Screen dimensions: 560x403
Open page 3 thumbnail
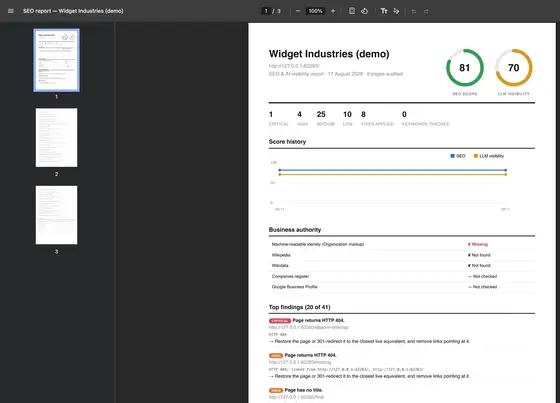point(56,215)
